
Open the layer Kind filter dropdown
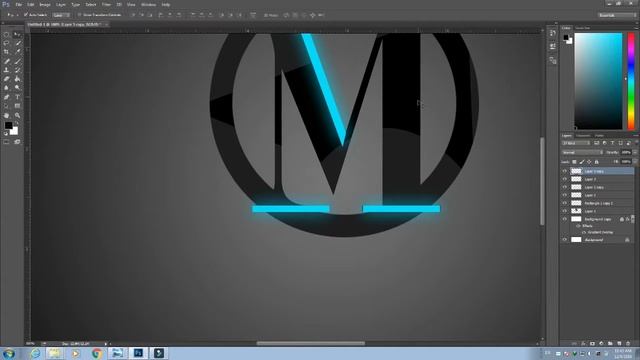click(x=576, y=143)
